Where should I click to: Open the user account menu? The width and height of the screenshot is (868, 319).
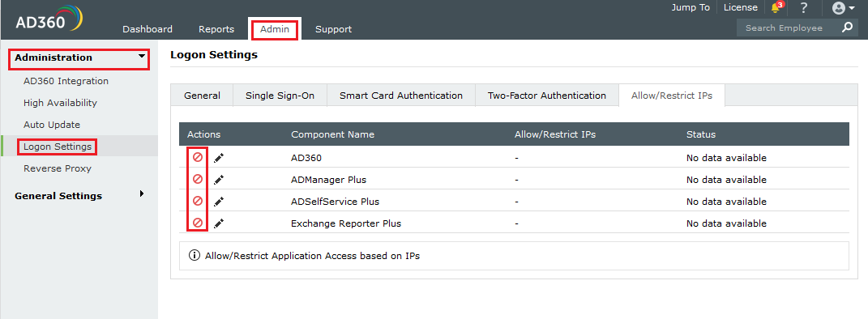pos(843,8)
